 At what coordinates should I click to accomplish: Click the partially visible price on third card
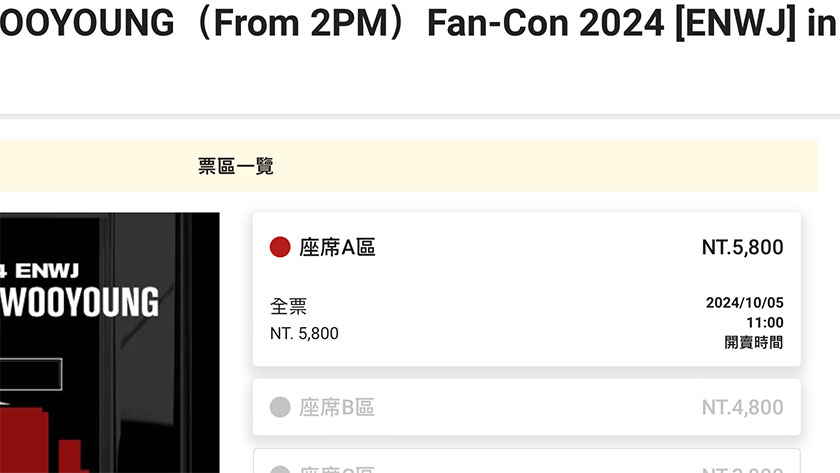pos(742,468)
